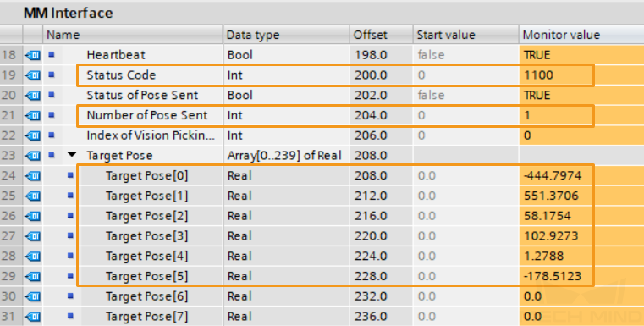This screenshot has height=326, width=644.
Task: Select the Index of Vision Pickin... name
Action: [151, 135]
